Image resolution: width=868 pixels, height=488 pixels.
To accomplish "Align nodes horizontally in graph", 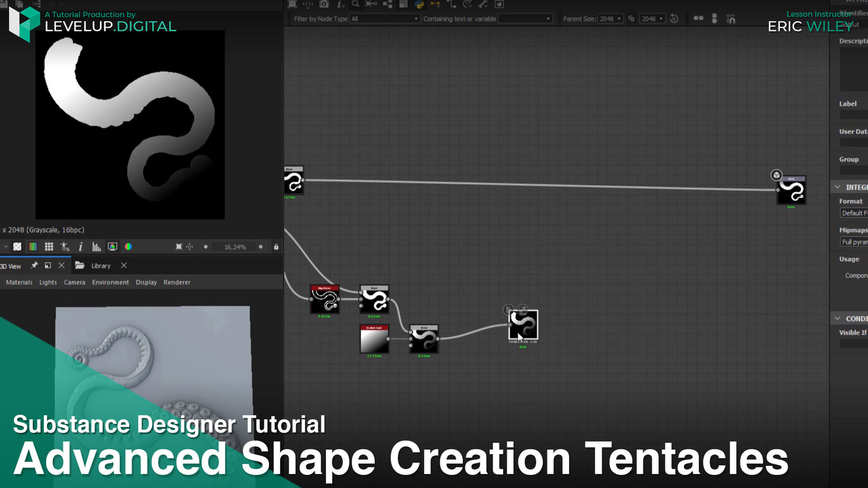I will pyautogui.click(x=699, y=18).
